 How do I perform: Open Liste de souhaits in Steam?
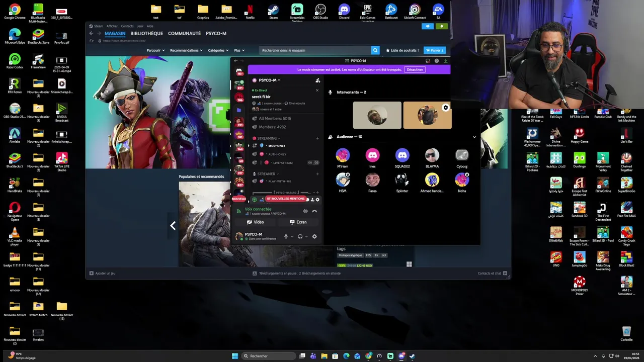click(x=403, y=50)
